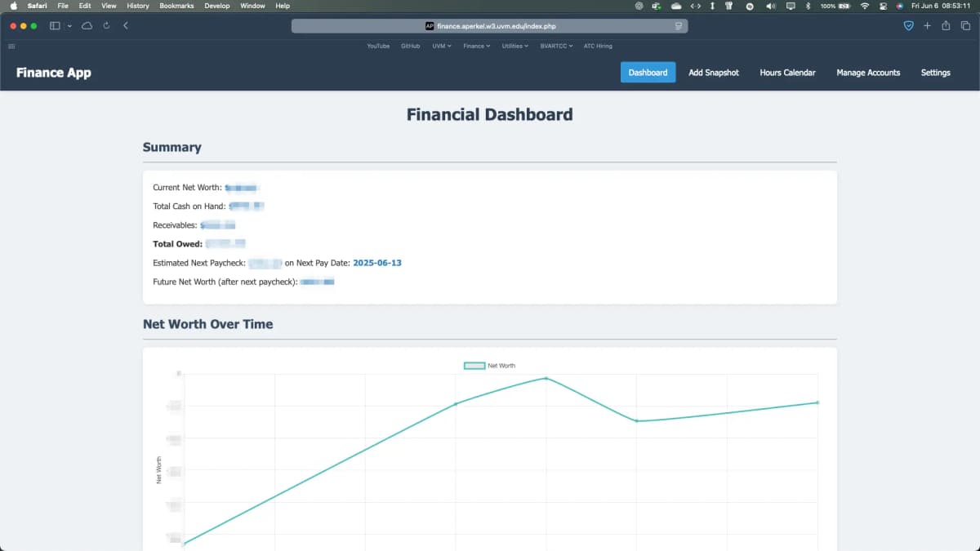Show the tab overview icon
980x551 pixels.
click(x=965, y=26)
